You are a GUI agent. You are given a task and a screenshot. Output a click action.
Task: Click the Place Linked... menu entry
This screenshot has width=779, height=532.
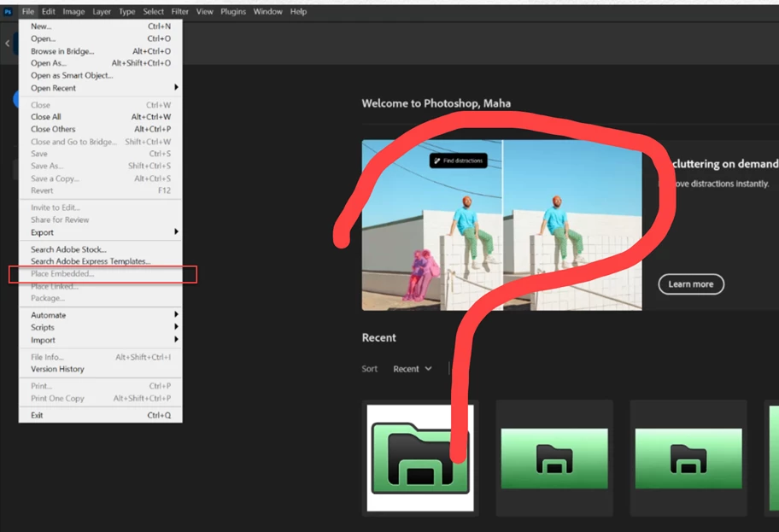pos(100,286)
